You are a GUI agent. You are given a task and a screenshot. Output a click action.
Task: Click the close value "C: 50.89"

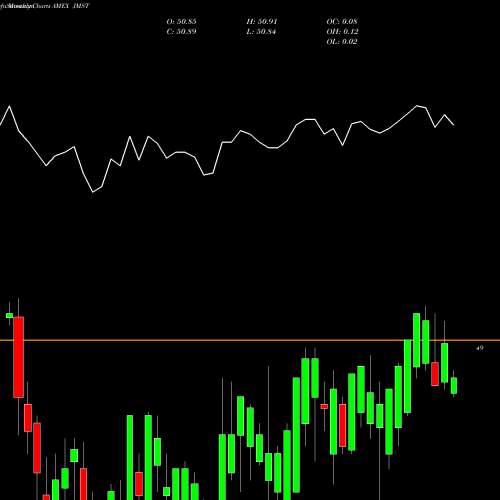coord(181,32)
